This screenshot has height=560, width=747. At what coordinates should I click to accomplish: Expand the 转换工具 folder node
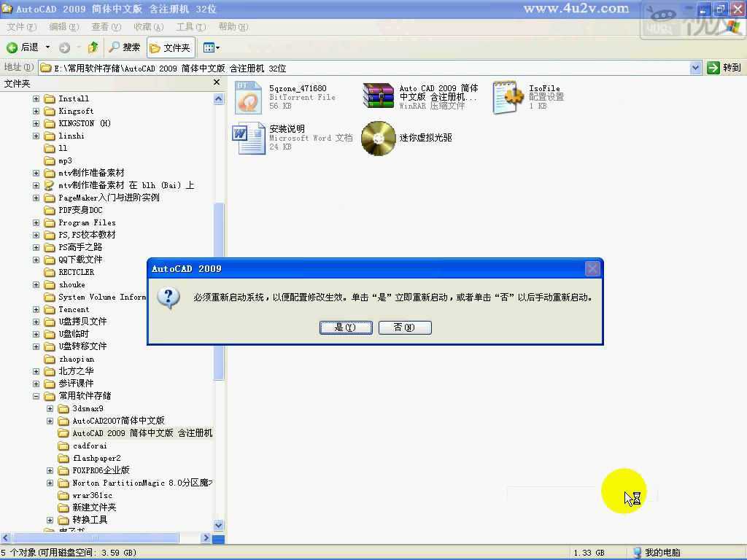click(50, 520)
